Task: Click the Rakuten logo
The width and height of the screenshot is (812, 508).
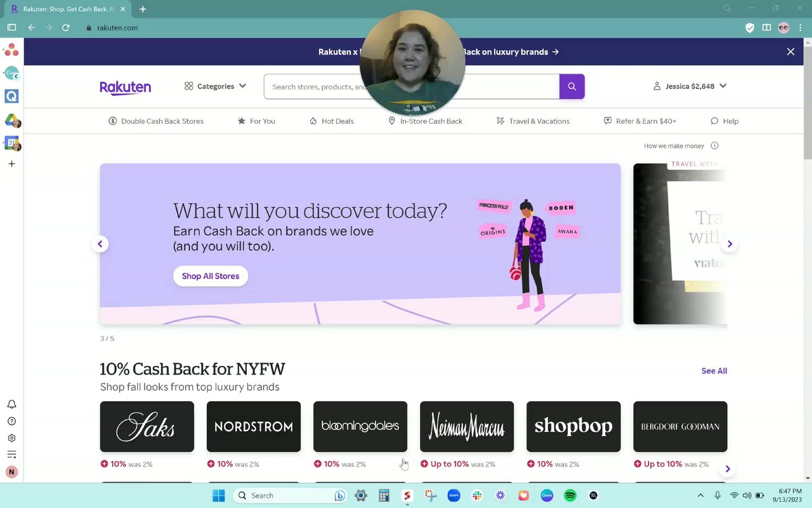Action: (125, 87)
